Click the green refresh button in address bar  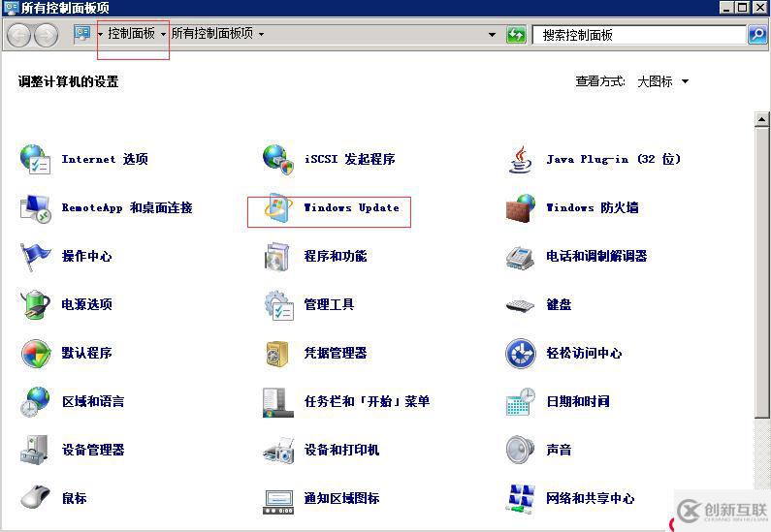[516, 34]
